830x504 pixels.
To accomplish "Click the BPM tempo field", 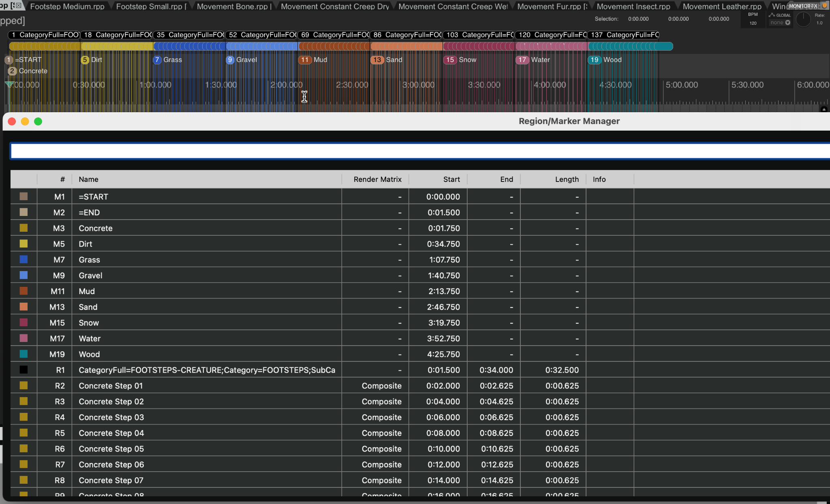I will [753, 23].
